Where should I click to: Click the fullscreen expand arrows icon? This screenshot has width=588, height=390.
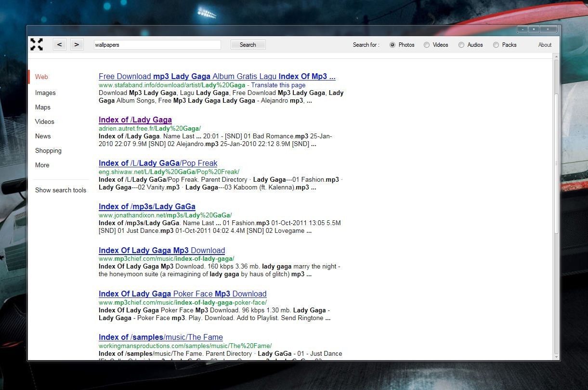(x=37, y=44)
